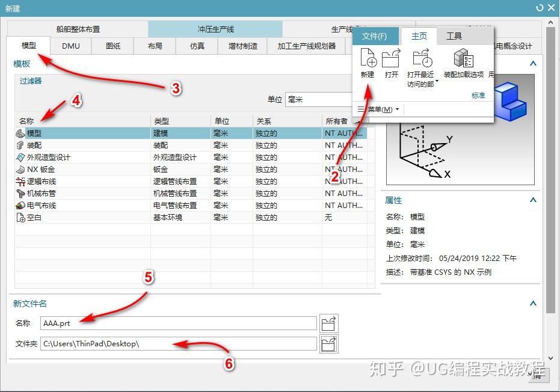560x392 pixels.
Task: Select the 空白 template entry
Action: coord(33,217)
